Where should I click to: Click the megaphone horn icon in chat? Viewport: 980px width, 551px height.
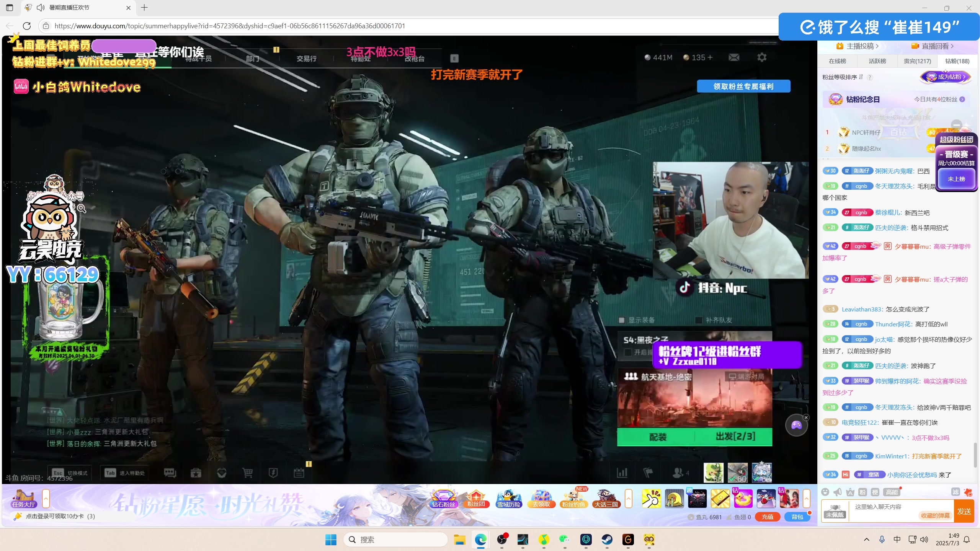click(x=838, y=492)
